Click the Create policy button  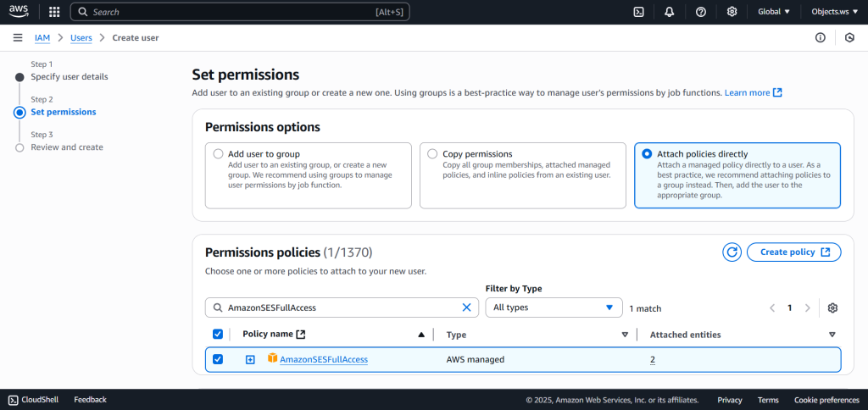coord(793,252)
